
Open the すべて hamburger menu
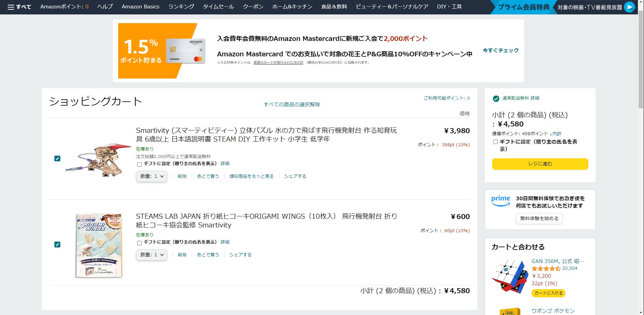pyautogui.click(x=19, y=7)
